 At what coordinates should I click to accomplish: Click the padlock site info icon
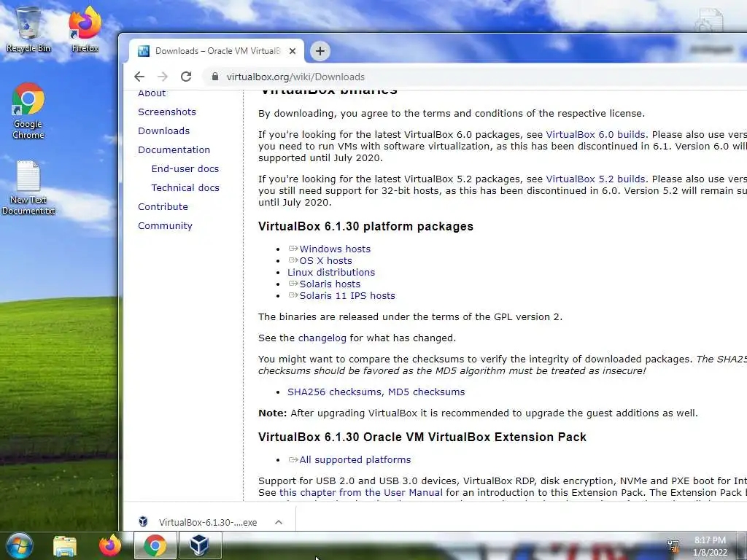click(x=215, y=77)
